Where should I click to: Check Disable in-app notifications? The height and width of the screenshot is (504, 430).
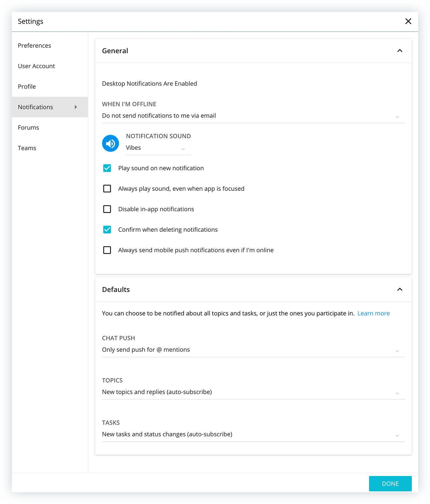coord(107,209)
